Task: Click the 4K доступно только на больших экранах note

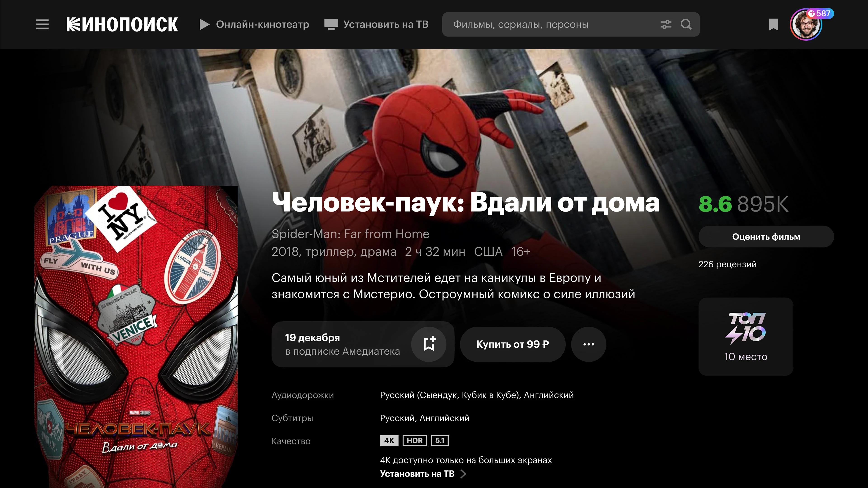Action: click(466, 460)
